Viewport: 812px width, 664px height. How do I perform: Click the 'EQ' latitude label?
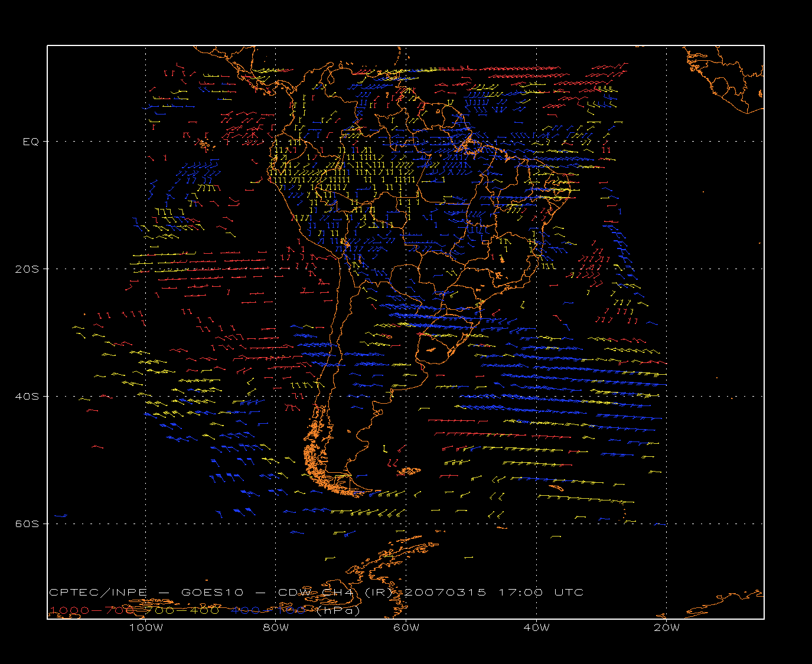click(x=31, y=142)
